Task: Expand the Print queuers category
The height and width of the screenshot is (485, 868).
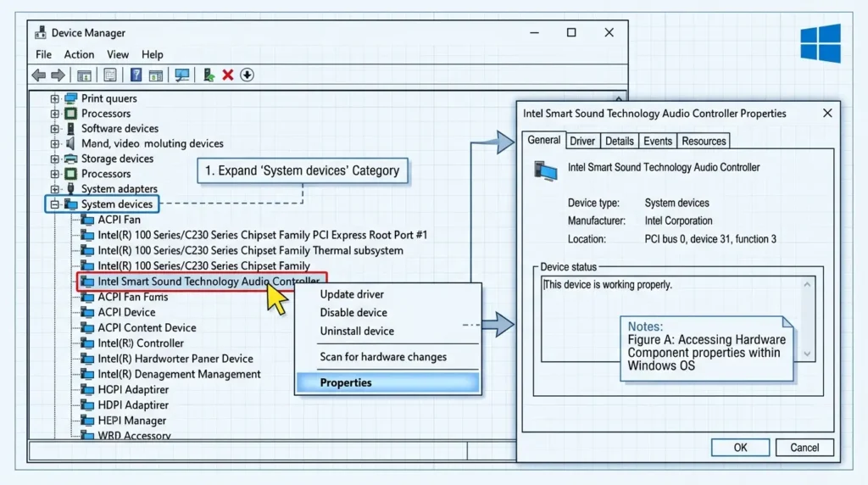Action: click(x=54, y=98)
